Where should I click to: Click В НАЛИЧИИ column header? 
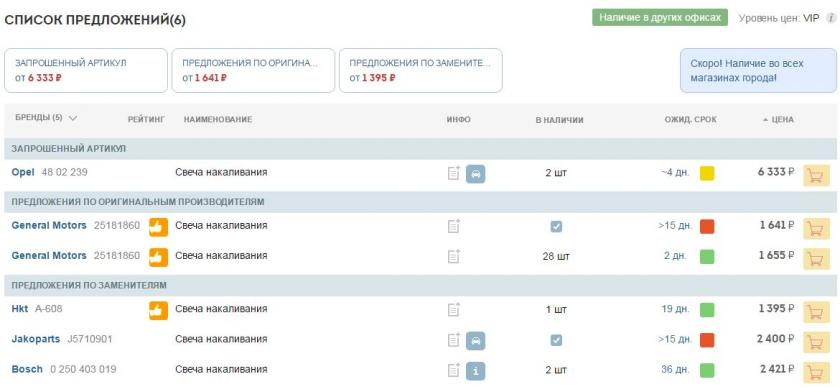click(x=560, y=120)
